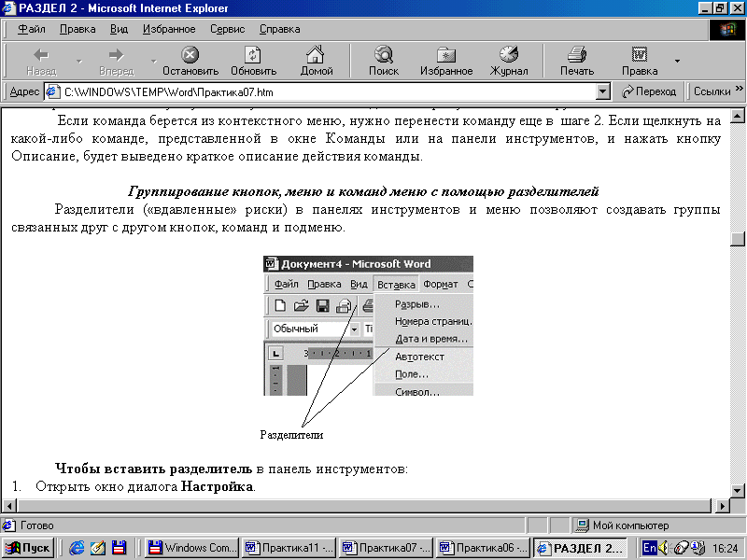Open the Избранное favorites toolbar button

tap(446, 61)
